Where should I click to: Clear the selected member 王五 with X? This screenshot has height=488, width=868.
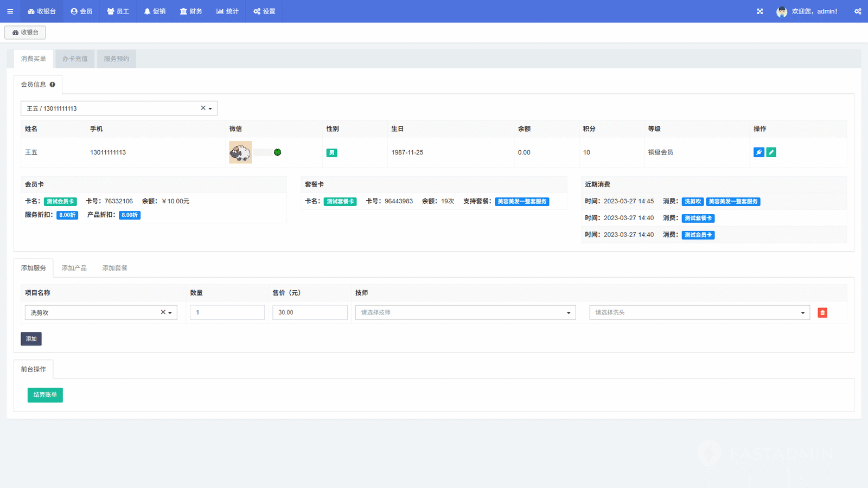(203, 108)
